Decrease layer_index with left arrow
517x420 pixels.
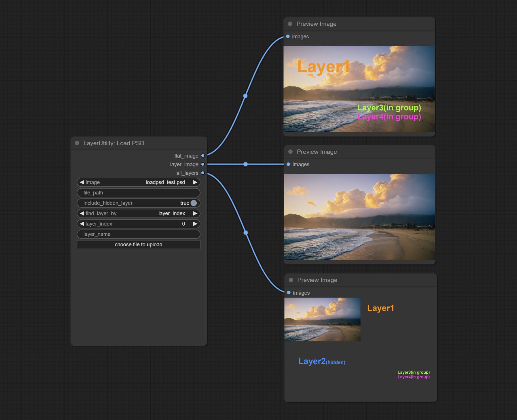pyautogui.click(x=82, y=224)
